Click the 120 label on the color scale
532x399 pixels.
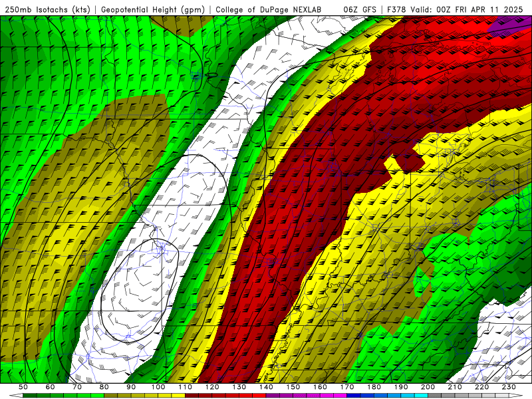(212, 387)
